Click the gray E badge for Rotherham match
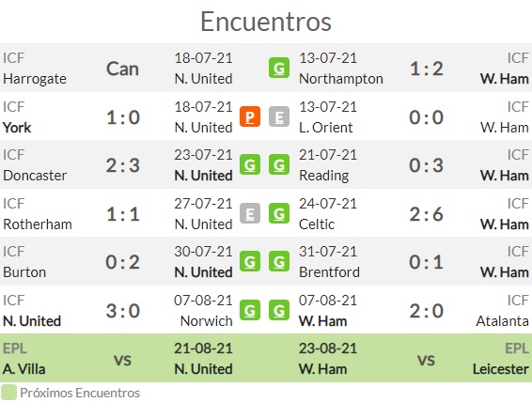The height and width of the screenshot is (402, 532). pos(250,213)
